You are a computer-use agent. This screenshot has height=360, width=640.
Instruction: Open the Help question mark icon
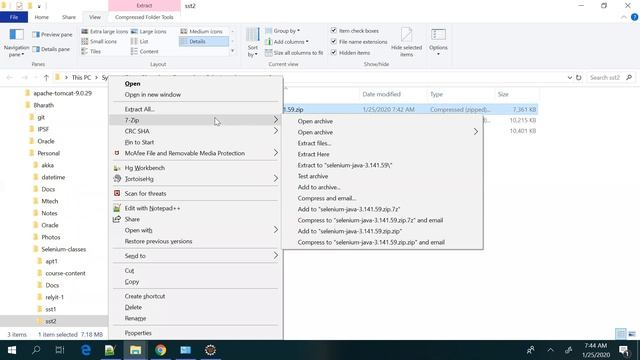634,17
